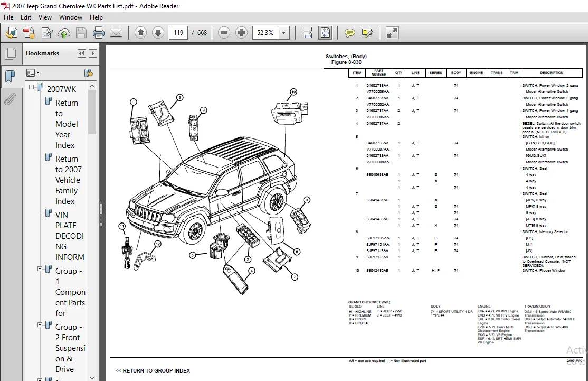This screenshot has width=588, height=381.
Task: Expand the Bookmarks pane arrow button
Action: click(92, 53)
